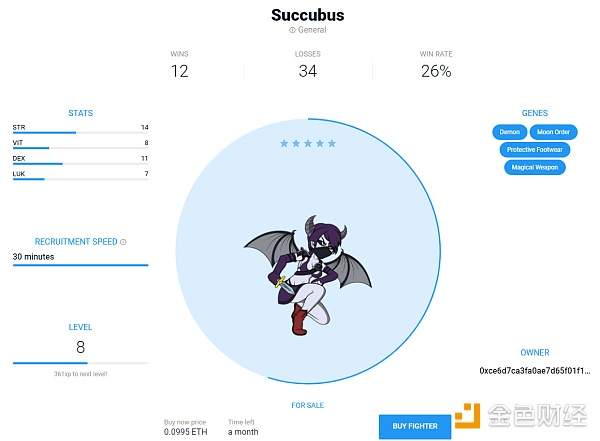Viewport: 600px width, 441px height.
Task: Click the first star rating icon
Action: [x=284, y=143]
